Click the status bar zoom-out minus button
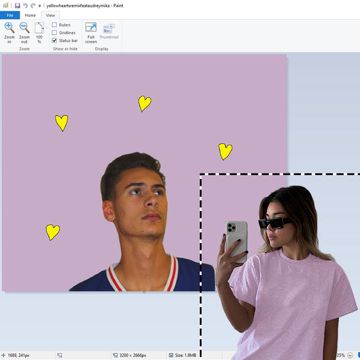Image resolution: width=360 pixels, height=360 pixels. point(350,355)
